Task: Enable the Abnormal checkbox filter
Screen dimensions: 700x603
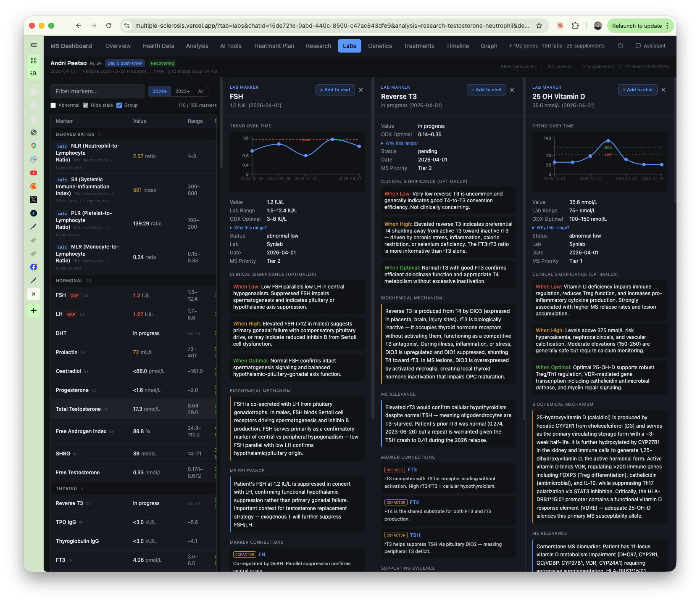Action: (x=53, y=106)
